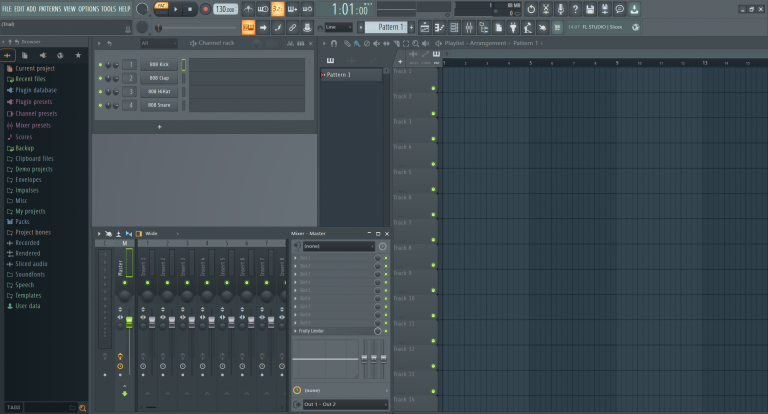This screenshot has height=414, width=768.
Task: Toggle the metronome button
Action: point(248,9)
